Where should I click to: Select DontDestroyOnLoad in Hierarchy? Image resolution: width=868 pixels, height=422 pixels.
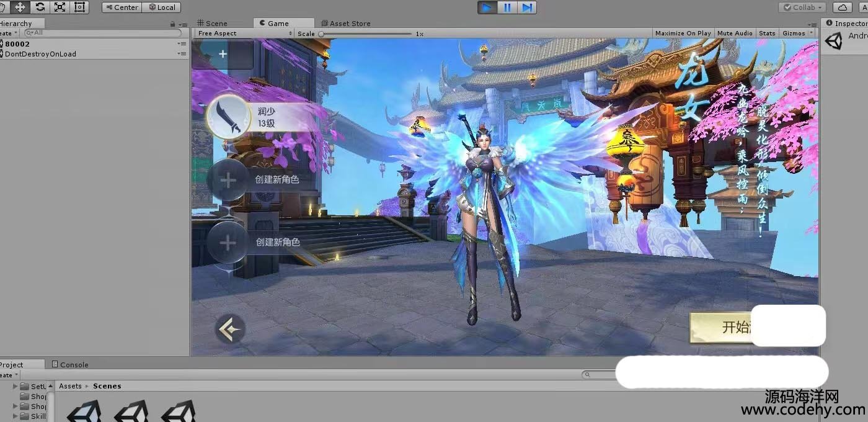[x=93, y=54]
